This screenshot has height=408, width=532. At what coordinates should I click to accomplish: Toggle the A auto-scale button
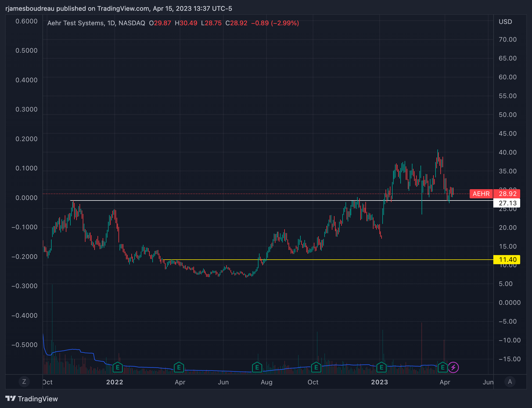tap(510, 382)
